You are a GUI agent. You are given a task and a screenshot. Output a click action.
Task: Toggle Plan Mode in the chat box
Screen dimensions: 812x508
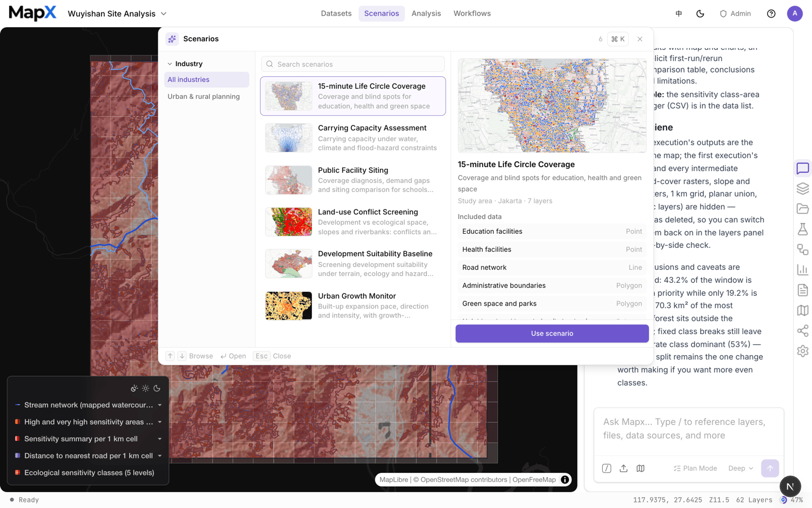coord(695,468)
